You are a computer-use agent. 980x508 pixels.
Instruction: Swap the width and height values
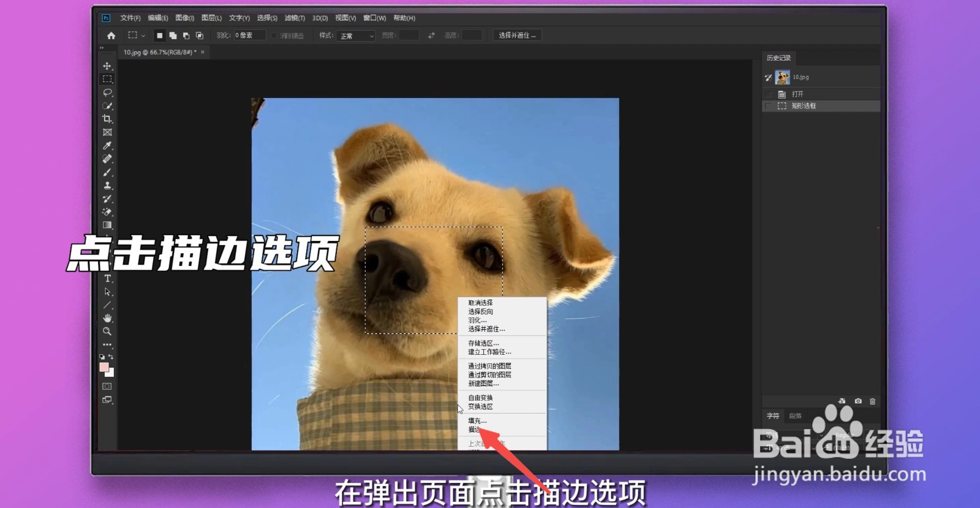point(431,36)
